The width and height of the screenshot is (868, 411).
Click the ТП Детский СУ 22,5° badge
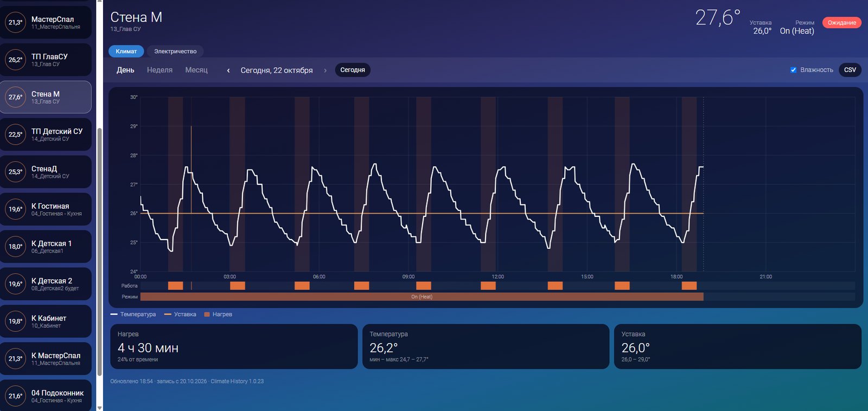15,134
